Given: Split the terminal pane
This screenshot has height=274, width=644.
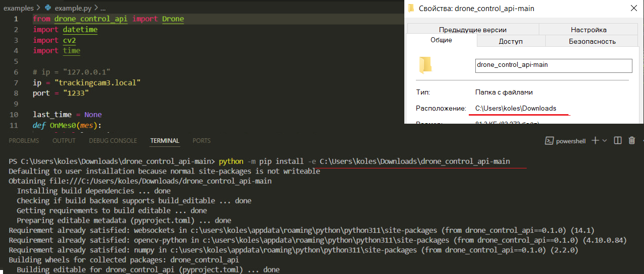Looking at the screenshot, I should click(618, 141).
